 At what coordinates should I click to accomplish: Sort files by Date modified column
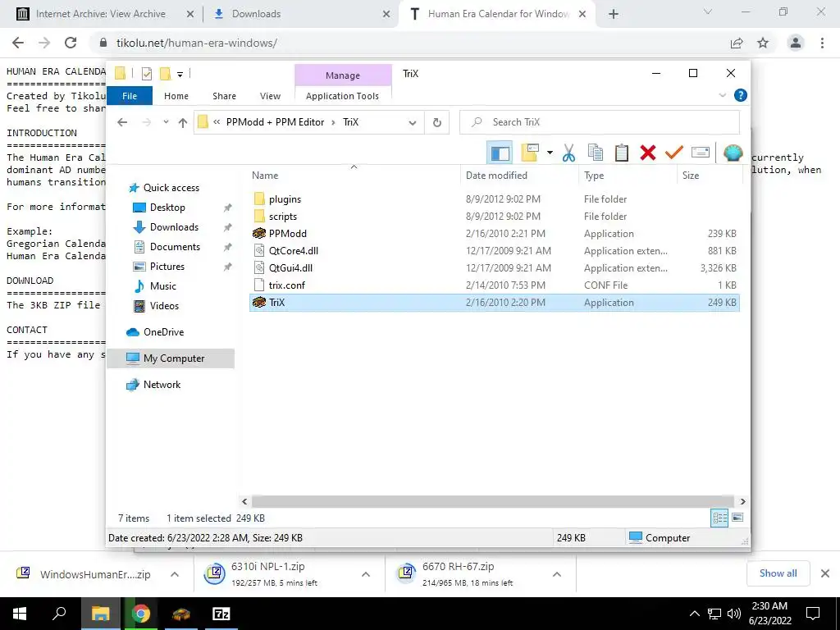tap(496, 176)
